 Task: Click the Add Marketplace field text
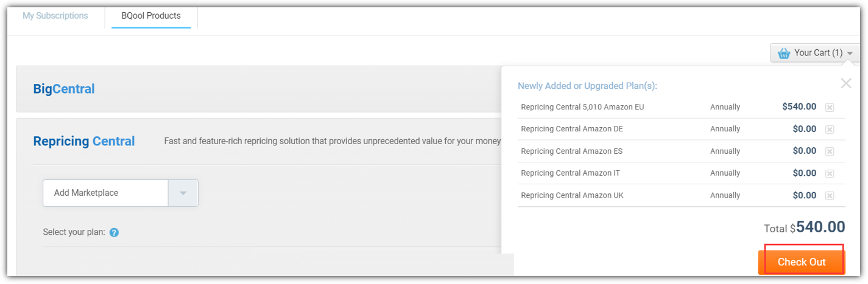86,193
